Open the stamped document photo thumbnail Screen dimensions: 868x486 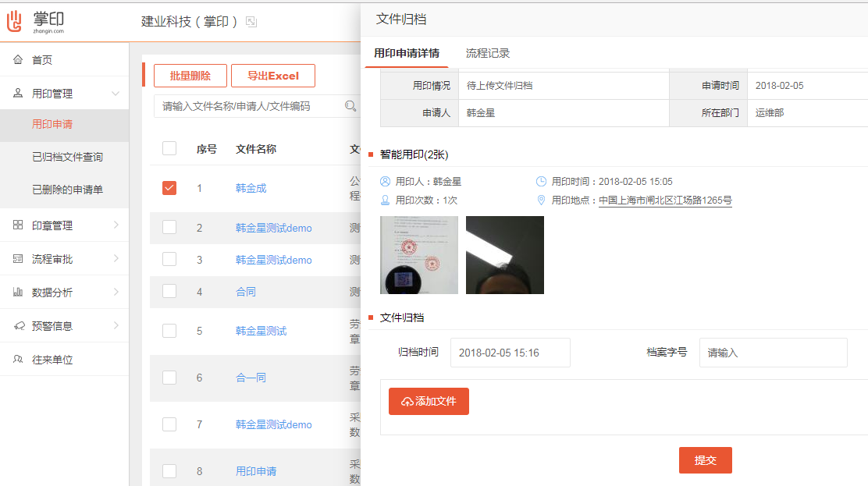419,255
